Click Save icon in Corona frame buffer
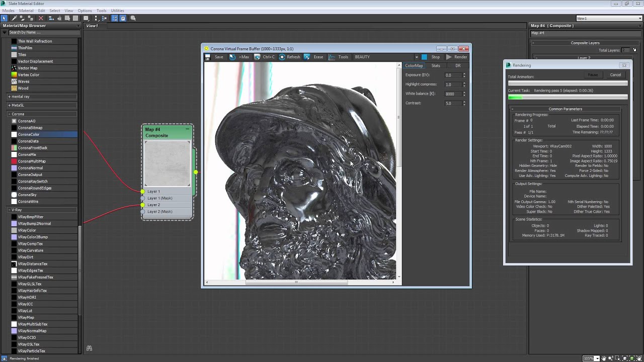 point(208,57)
